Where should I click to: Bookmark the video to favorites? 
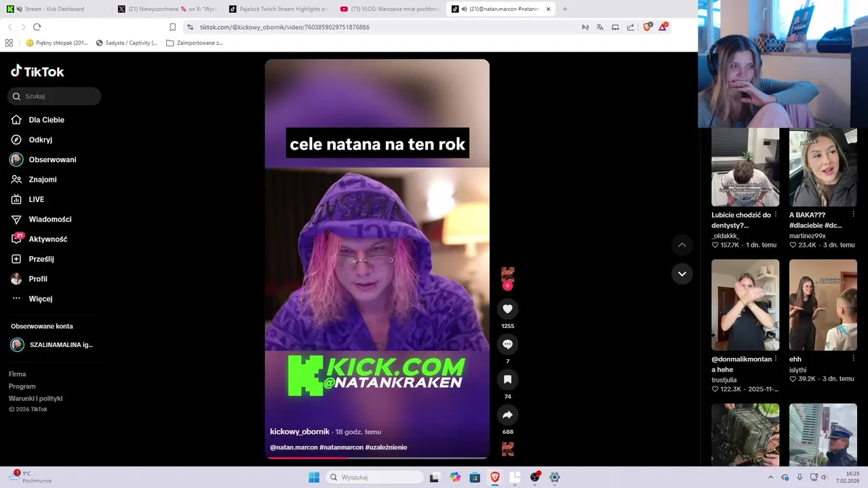point(507,380)
